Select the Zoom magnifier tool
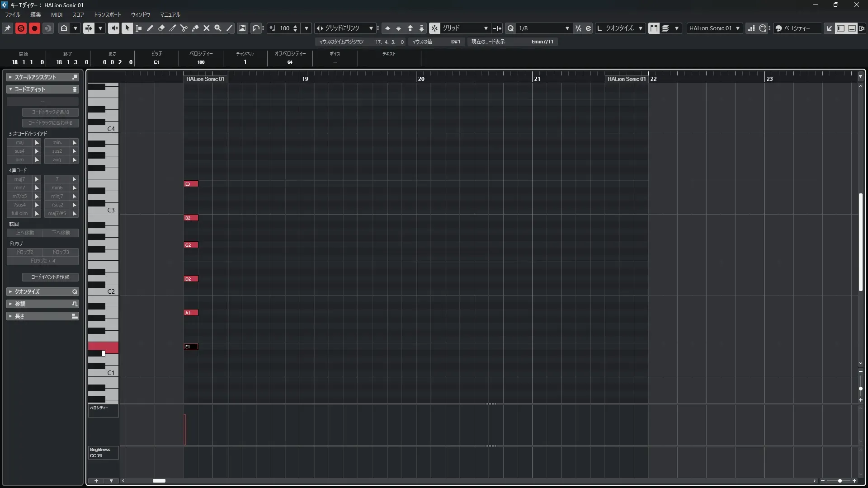 (218, 28)
